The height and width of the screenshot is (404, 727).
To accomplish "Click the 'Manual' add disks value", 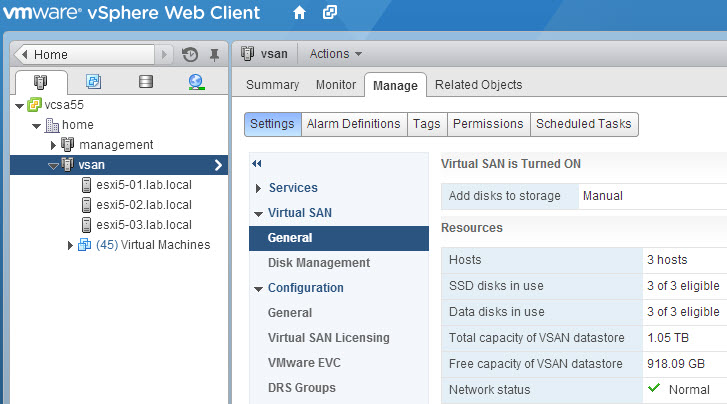I will [x=603, y=196].
